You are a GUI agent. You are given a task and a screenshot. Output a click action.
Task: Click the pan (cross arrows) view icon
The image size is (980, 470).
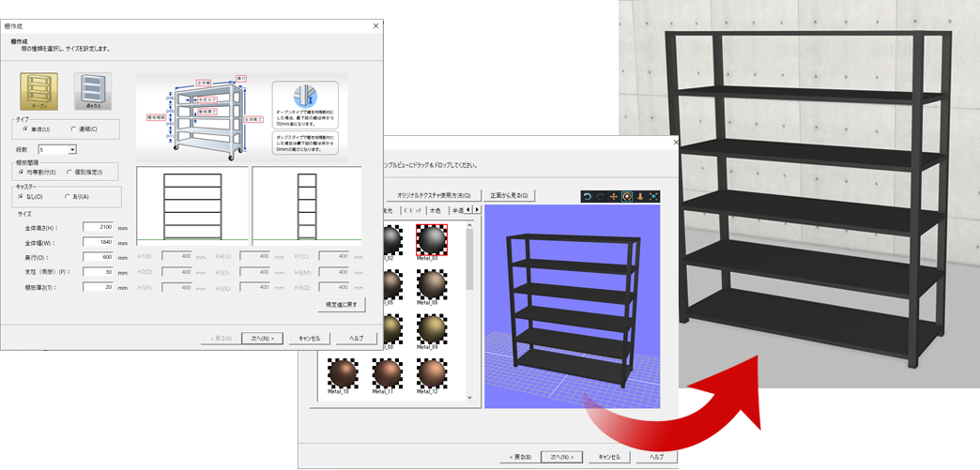point(614,196)
